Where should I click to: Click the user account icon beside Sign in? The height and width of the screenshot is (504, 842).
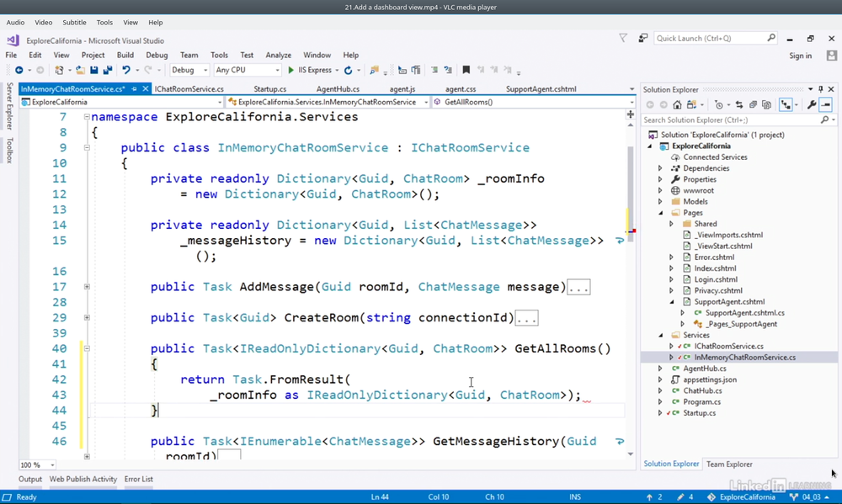coord(832,56)
